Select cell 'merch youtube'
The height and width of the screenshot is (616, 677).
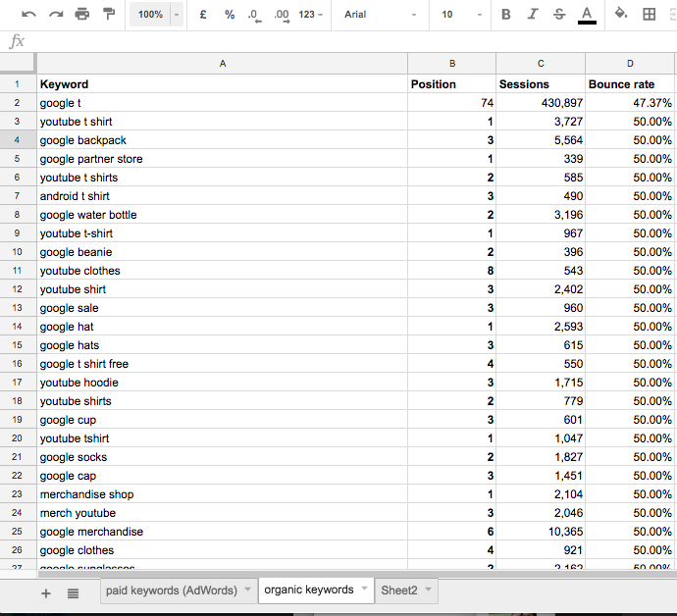click(x=223, y=513)
